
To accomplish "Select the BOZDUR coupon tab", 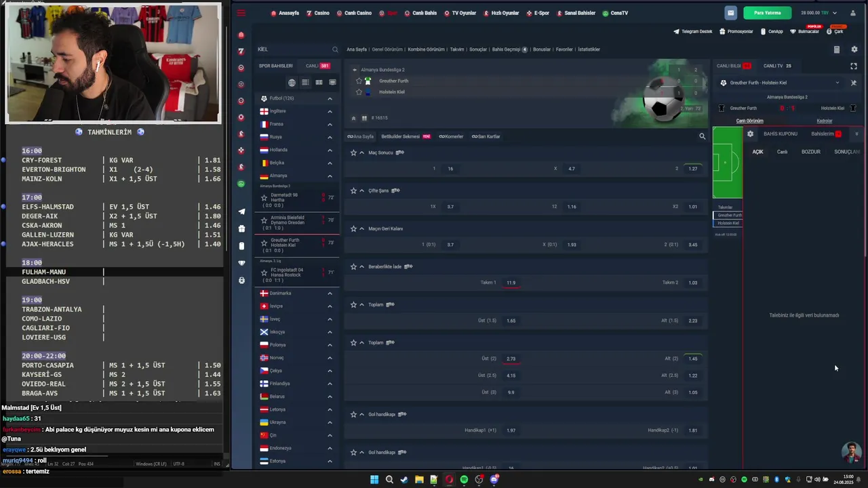I will pyautogui.click(x=811, y=152).
